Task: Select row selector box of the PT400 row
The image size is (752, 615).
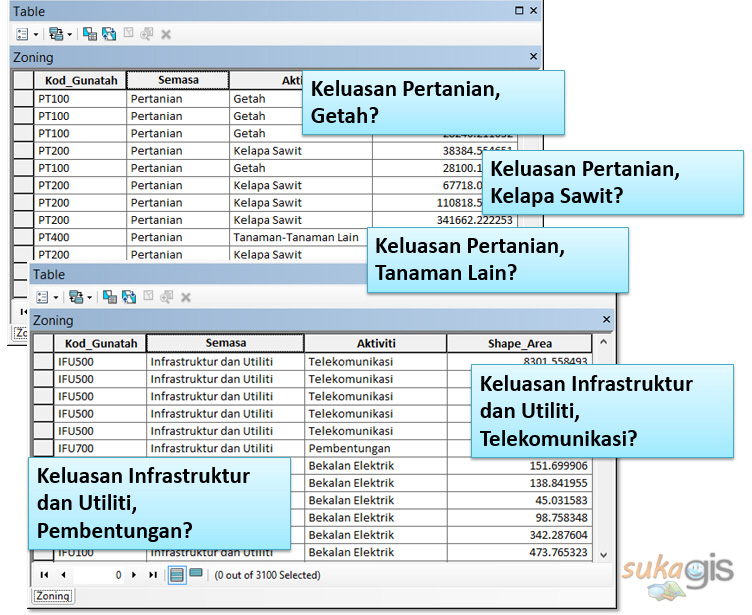Action: click(x=23, y=237)
